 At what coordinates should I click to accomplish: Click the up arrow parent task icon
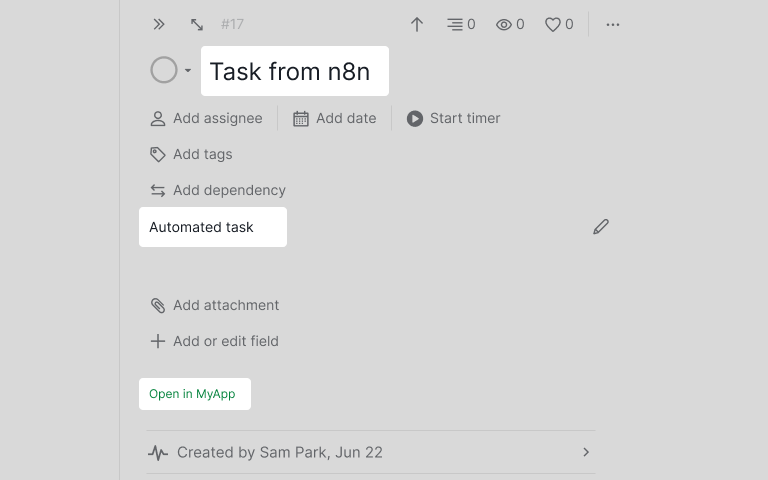pos(417,24)
